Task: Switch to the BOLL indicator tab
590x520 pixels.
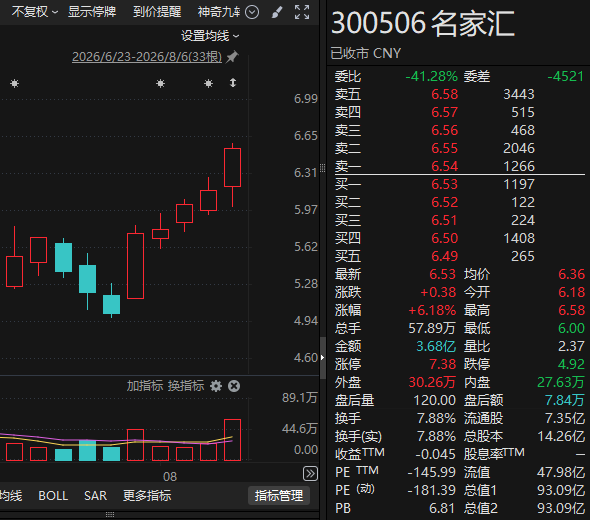Action: (53, 496)
